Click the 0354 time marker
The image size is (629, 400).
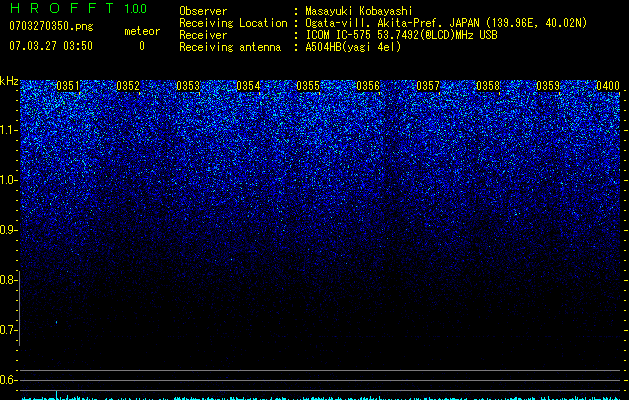(x=248, y=86)
